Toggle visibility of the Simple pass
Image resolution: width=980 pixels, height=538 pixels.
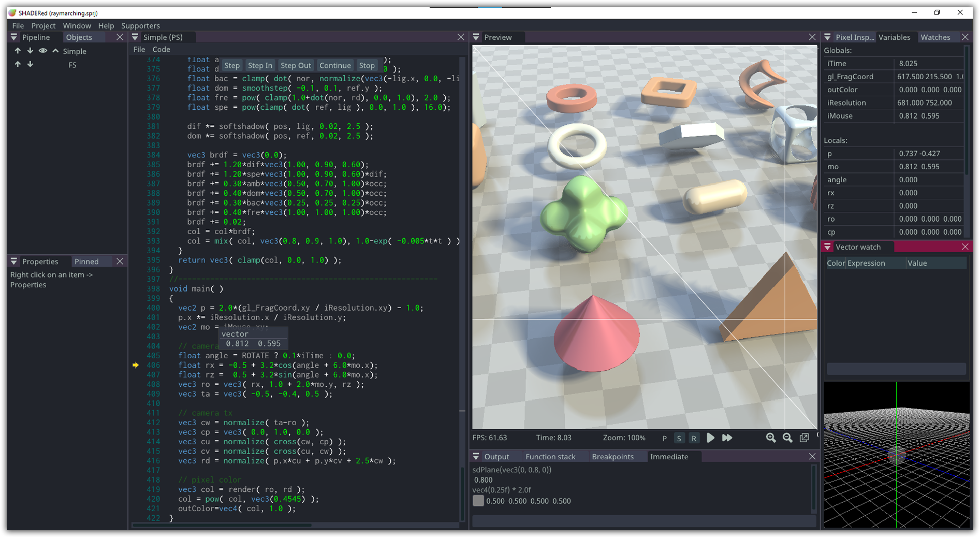pyautogui.click(x=42, y=51)
